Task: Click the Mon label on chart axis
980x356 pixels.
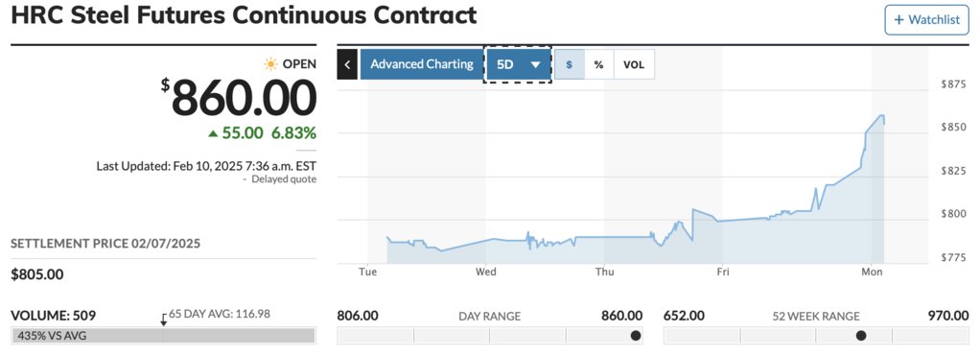Action: coord(872,272)
